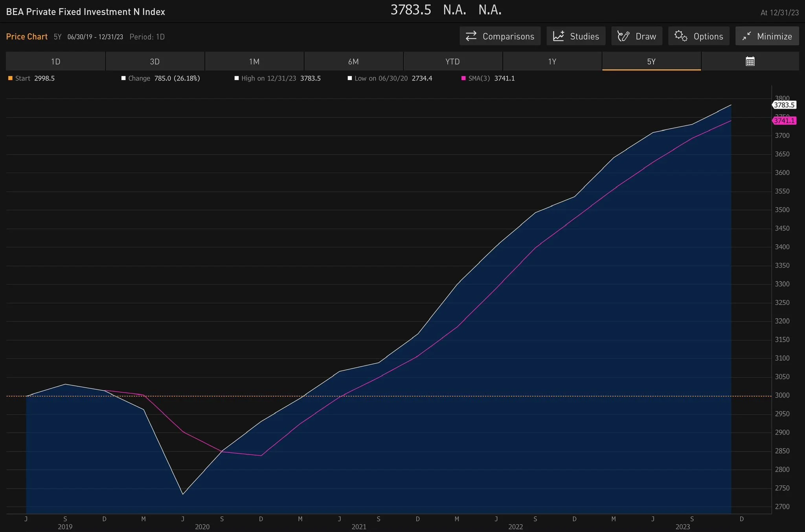Screen dimensions: 805x532
Task: Select the 1D range tab
Action: (55, 61)
